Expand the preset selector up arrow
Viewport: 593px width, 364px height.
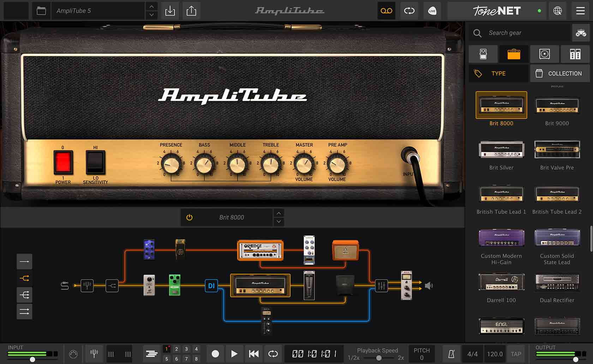point(278,213)
